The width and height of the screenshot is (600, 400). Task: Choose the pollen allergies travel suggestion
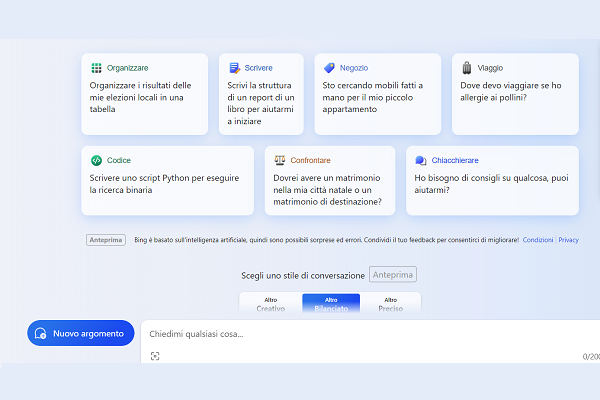pyautogui.click(x=515, y=94)
